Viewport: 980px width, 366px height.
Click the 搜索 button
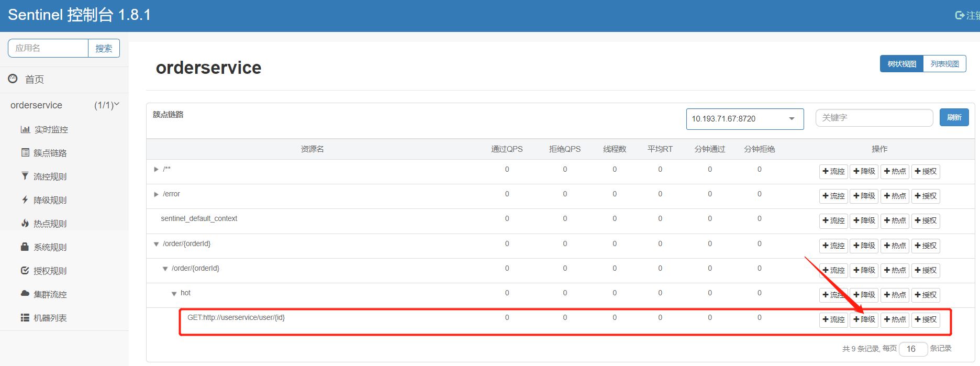(x=104, y=48)
